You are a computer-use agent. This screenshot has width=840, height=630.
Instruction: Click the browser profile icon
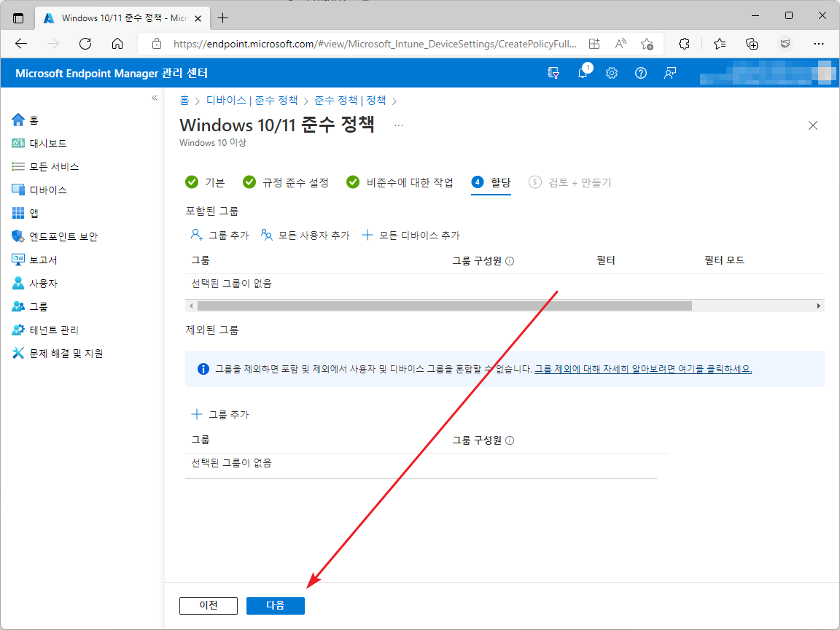tap(785, 44)
